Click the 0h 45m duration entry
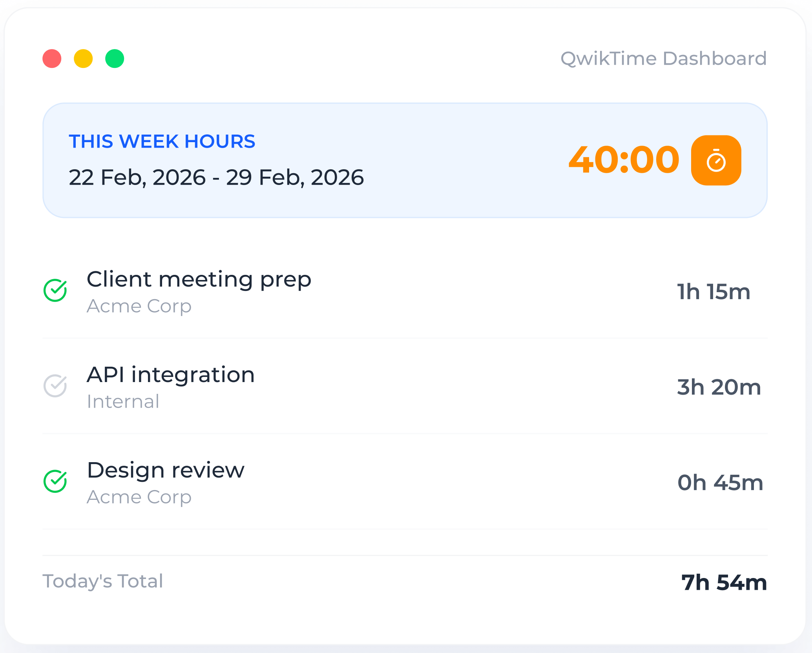812x653 pixels. pos(720,483)
